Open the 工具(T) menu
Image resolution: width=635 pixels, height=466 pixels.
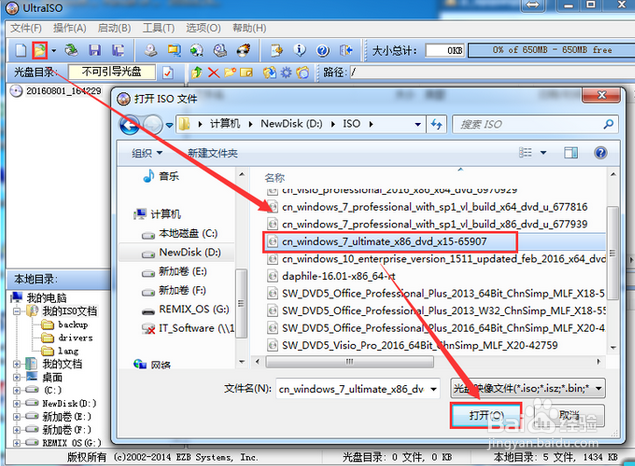(158, 28)
